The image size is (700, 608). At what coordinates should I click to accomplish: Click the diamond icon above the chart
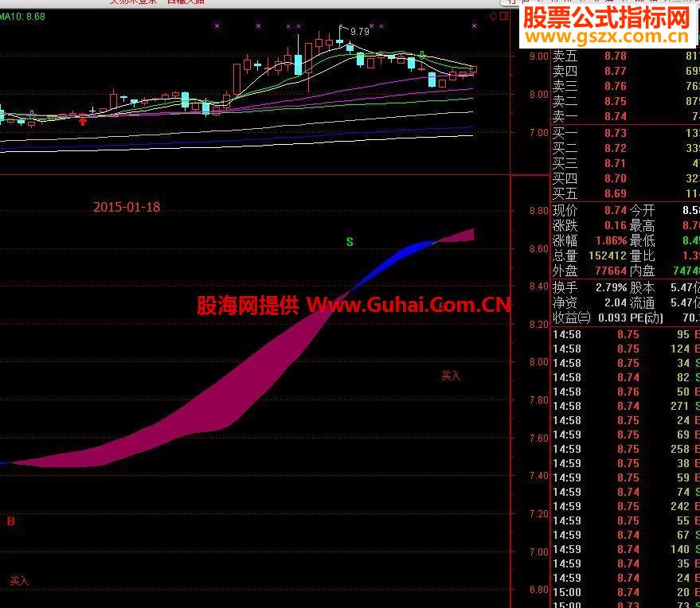(x=493, y=17)
